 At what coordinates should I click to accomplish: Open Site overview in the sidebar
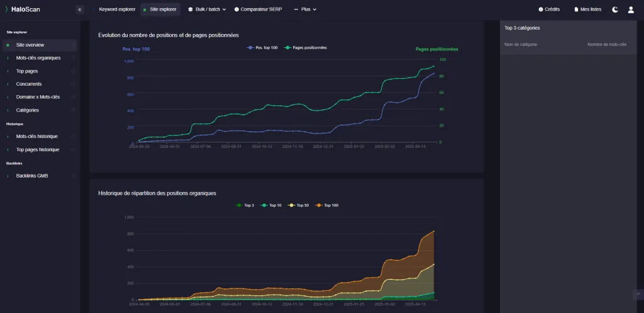tap(40, 45)
